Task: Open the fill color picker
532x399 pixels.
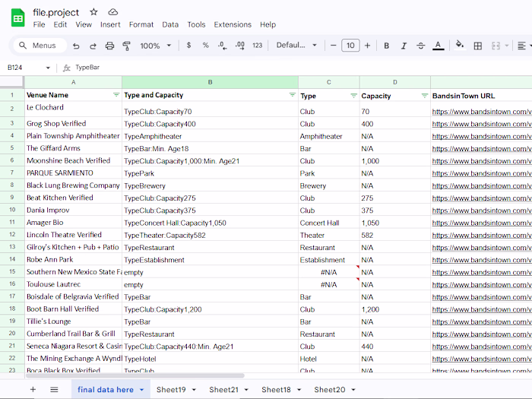Action: [459, 46]
